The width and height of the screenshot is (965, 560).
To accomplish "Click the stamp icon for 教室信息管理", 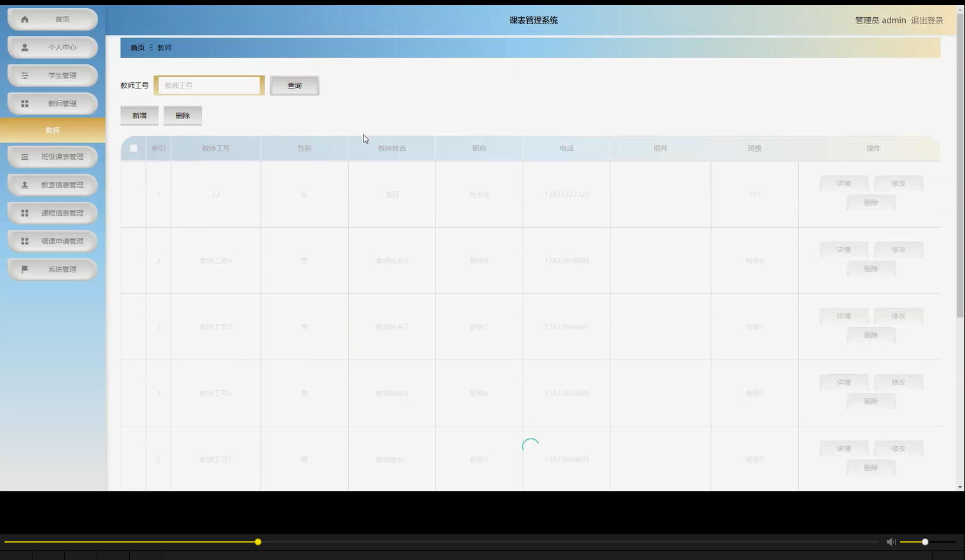I will pyautogui.click(x=25, y=185).
